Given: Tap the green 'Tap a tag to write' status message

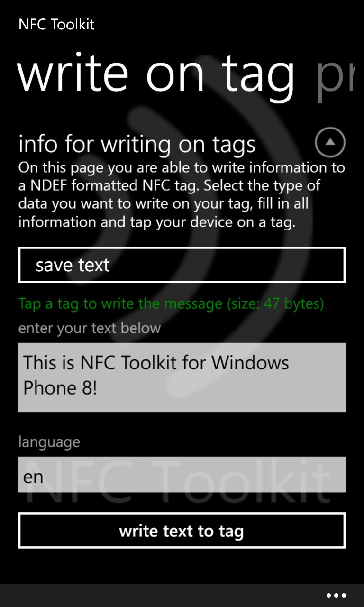Looking at the screenshot, I should (x=171, y=304).
